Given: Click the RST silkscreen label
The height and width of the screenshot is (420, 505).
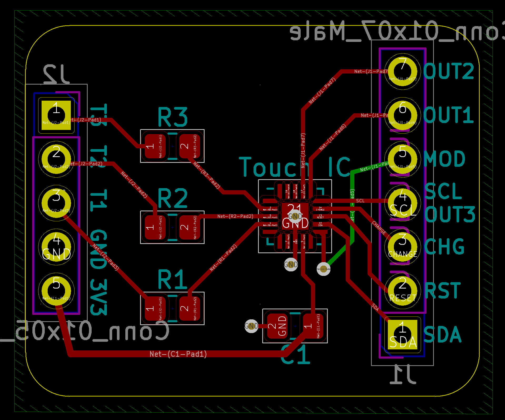Looking at the screenshot, I should pyautogui.click(x=443, y=291).
